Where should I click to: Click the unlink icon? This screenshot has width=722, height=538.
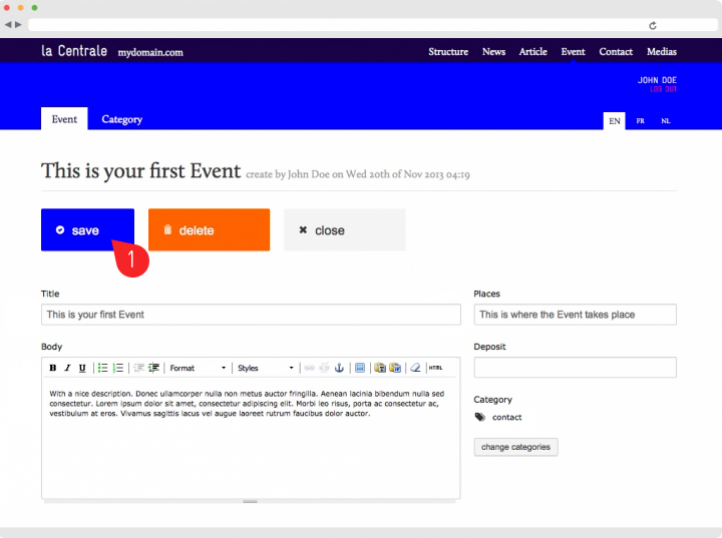click(324, 368)
